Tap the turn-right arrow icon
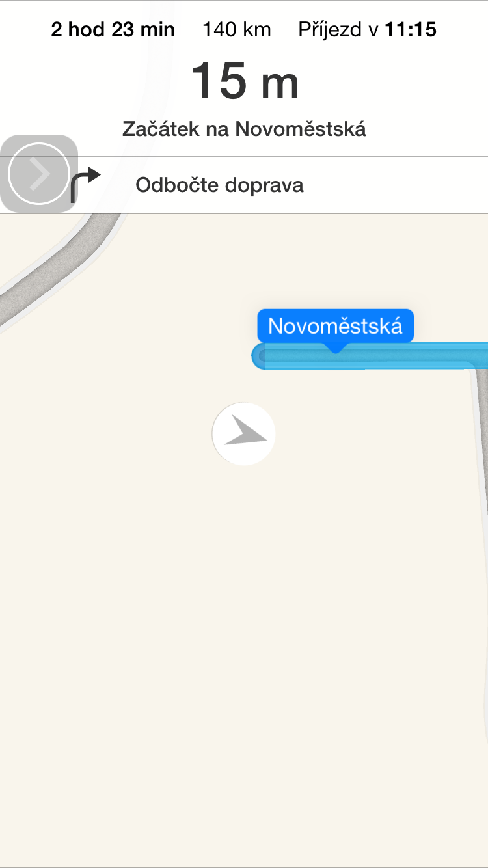This screenshot has height=868, width=488. click(x=85, y=185)
